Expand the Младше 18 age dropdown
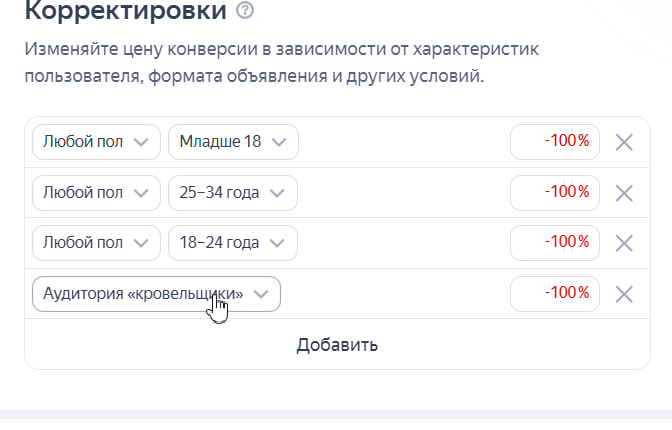 pos(233,142)
